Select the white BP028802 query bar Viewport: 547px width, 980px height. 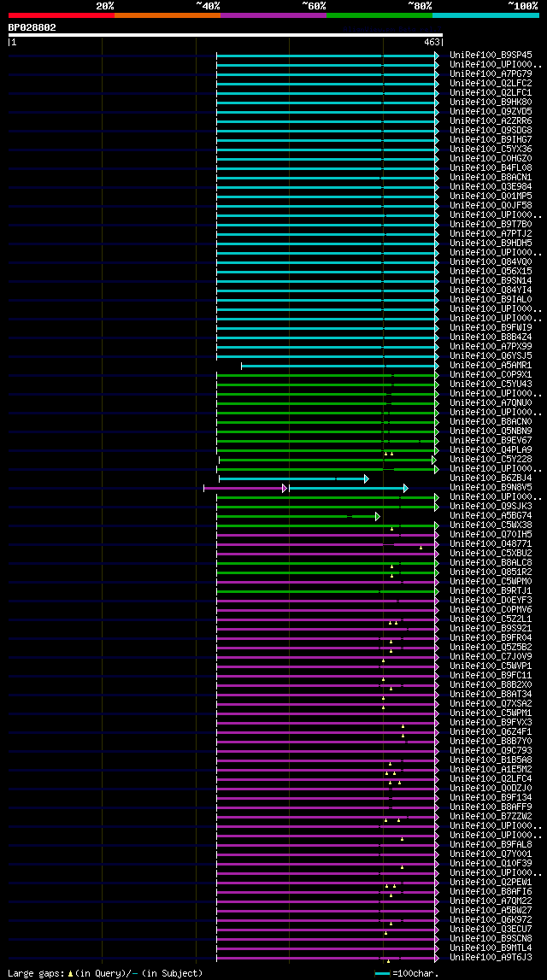[x=225, y=36]
